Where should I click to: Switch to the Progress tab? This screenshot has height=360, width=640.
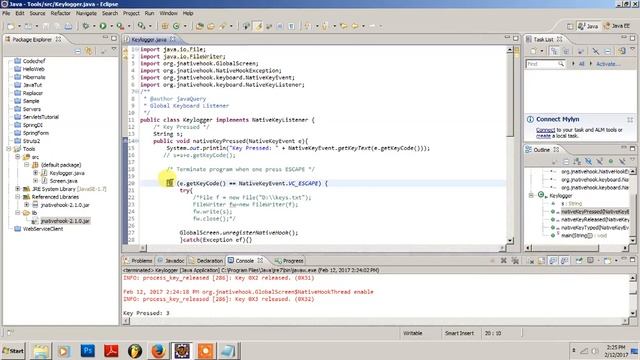coord(289,260)
